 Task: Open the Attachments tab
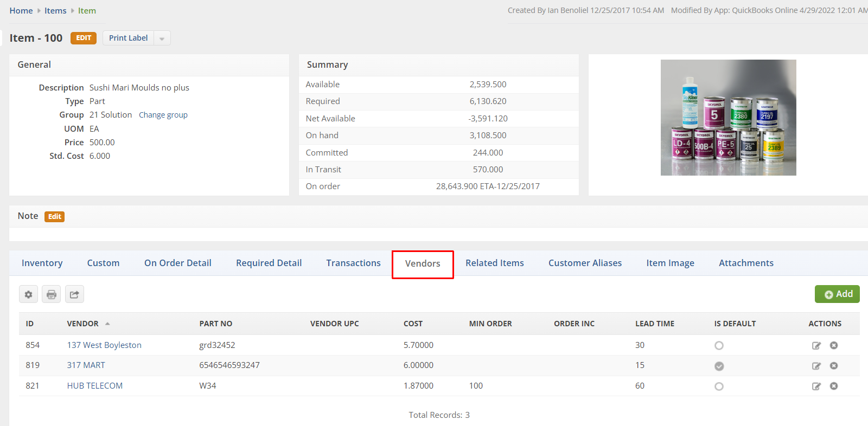coord(746,263)
